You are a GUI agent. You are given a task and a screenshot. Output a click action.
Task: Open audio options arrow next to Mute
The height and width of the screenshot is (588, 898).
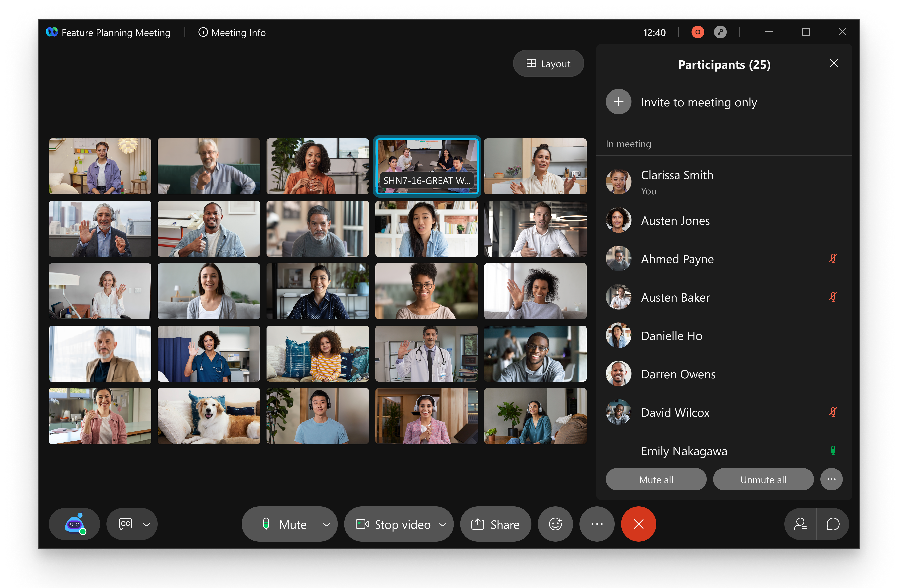click(x=326, y=524)
